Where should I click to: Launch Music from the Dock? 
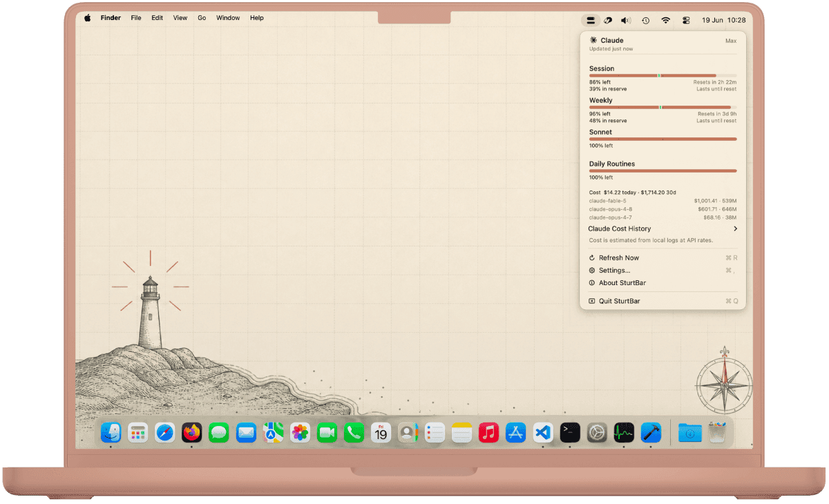[488, 433]
